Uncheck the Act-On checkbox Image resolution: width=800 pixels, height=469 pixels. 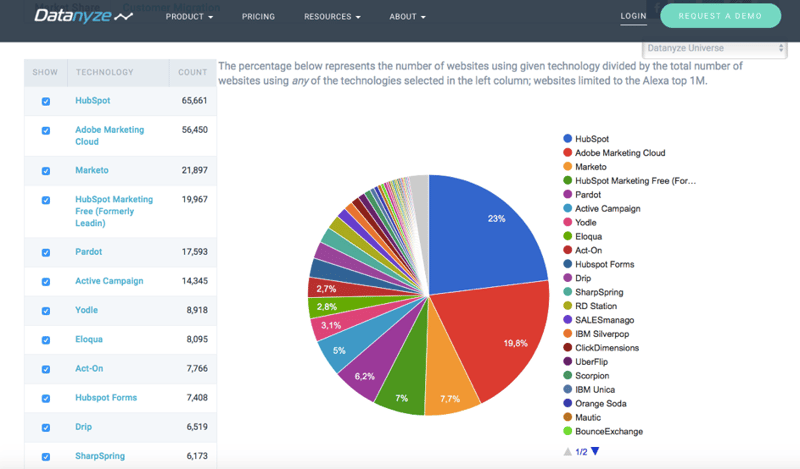tap(46, 369)
